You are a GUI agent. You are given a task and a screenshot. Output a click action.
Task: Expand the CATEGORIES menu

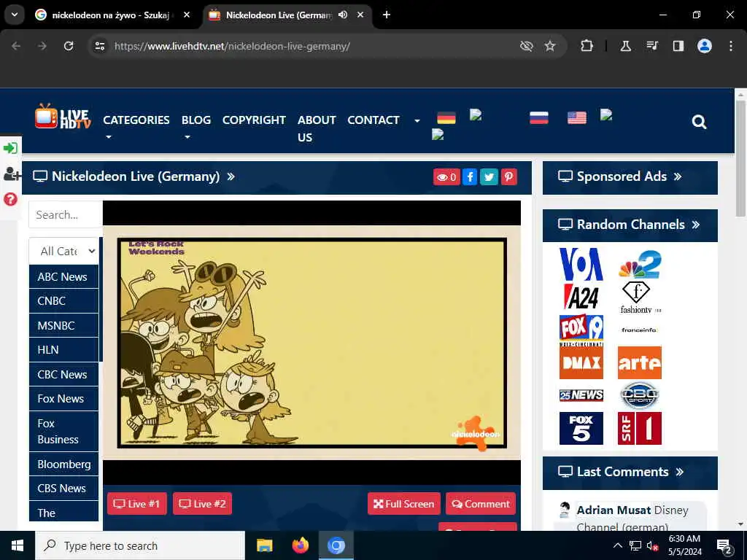pos(136,127)
